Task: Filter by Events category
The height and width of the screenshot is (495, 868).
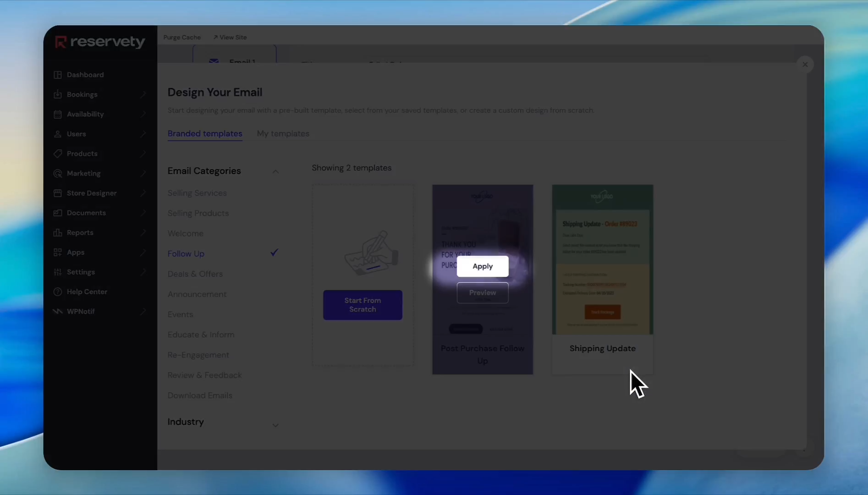Action: point(181,314)
